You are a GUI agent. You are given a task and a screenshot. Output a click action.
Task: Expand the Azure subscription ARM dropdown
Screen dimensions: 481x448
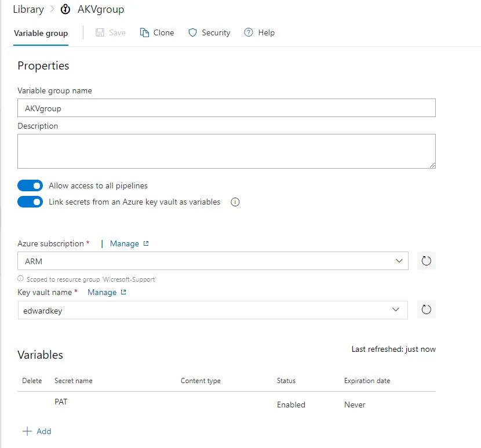point(399,261)
